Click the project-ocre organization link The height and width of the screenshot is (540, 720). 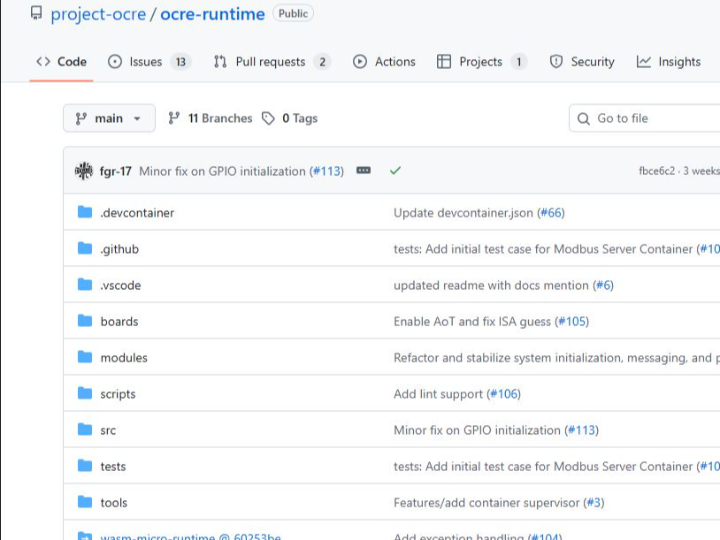(x=97, y=14)
